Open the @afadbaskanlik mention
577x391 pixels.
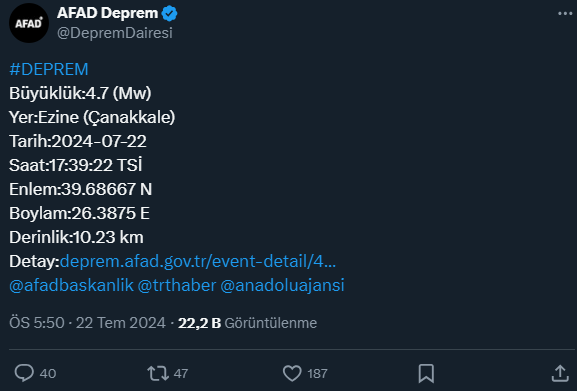(71, 285)
